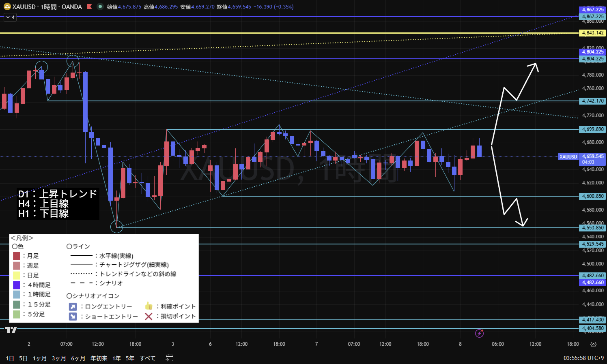Switch range to 年初来

point(99,358)
